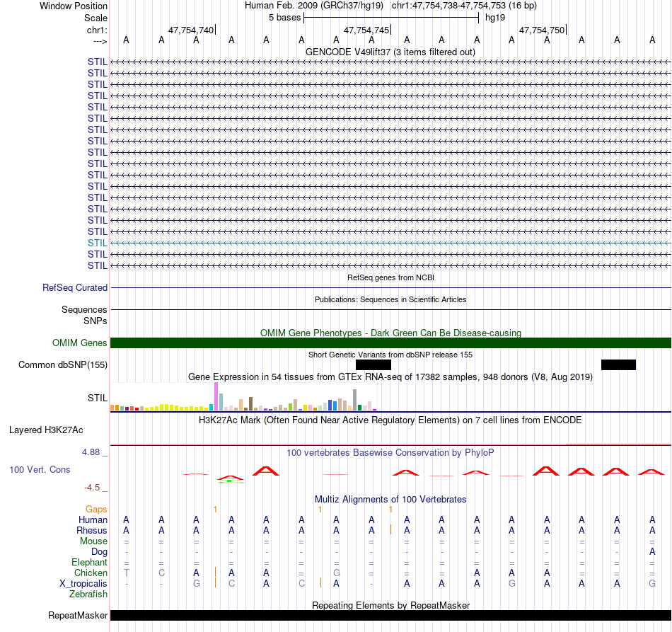Click the green mark in PhyloP track
This screenshot has height=632, width=672.
point(229,481)
